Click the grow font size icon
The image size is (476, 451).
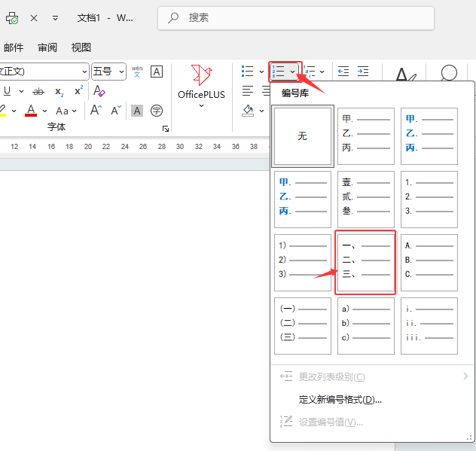[x=96, y=110]
